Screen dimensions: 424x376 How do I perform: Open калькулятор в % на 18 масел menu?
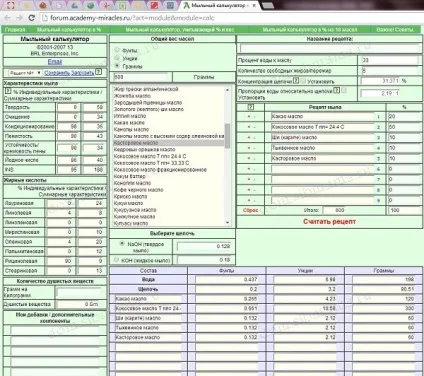310,30
